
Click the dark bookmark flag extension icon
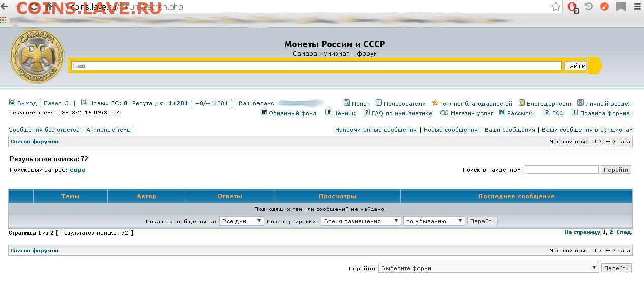(621, 7)
